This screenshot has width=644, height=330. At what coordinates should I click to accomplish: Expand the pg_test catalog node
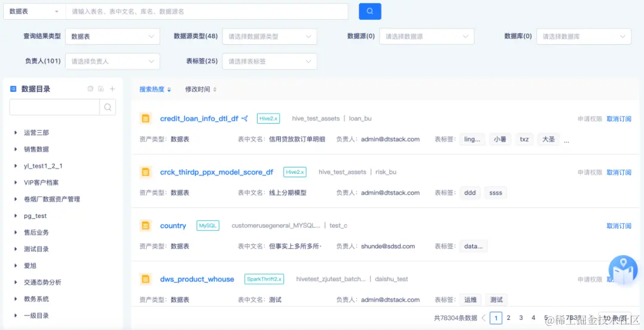coord(16,216)
